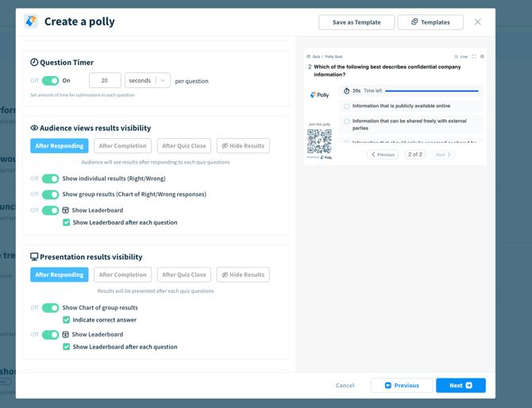Viewport: 532px width, 408px height.
Task: Click the monitor icon beside Presentation results
Action: [x=34, y=257]
